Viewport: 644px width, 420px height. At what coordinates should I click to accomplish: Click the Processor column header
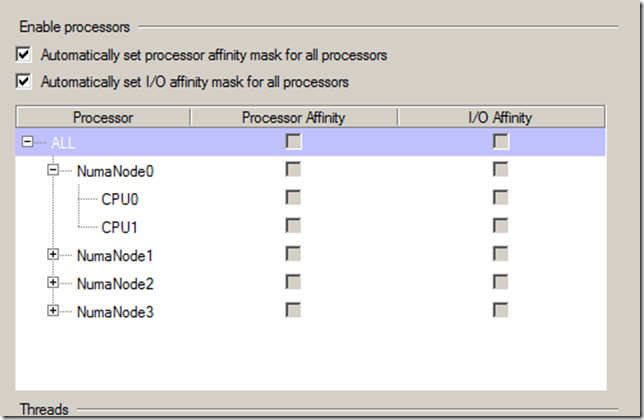pyautogui.click(x=103, y=118)
